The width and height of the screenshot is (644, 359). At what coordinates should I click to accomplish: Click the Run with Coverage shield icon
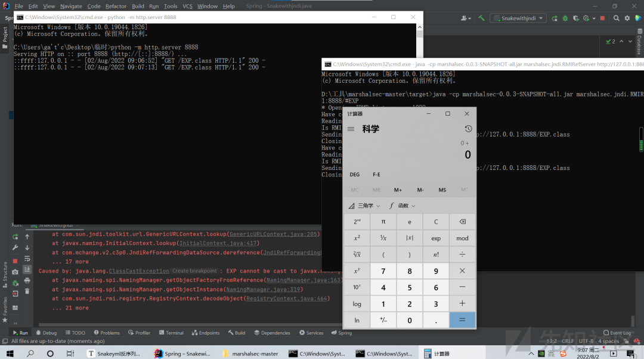(x=576, y=18)
